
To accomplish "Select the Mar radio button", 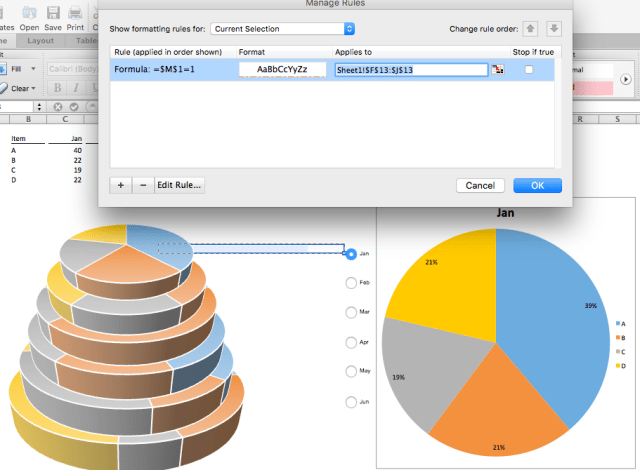I will (351, 313).
